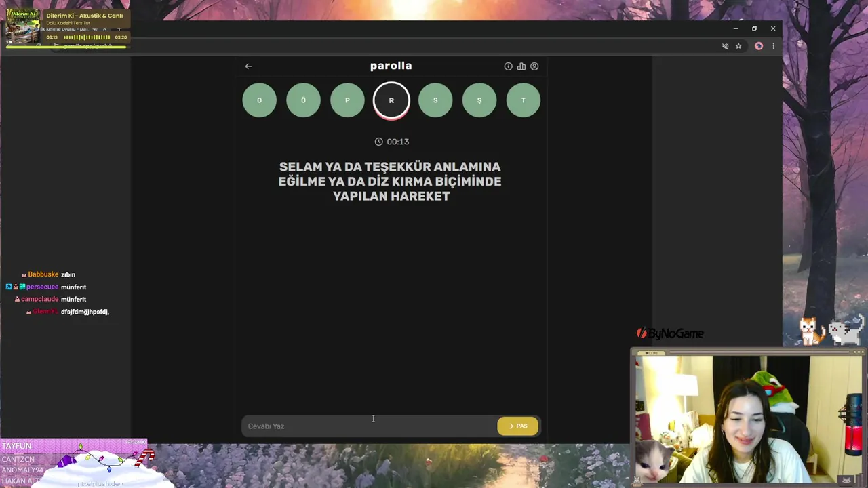Select the letter S circle
The width and height of the screenshot is (868, 488).
point(435,100)
